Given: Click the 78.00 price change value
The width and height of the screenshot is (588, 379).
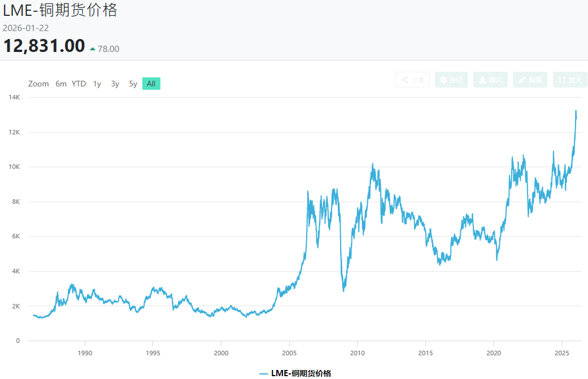Looking at the screenshot, I should (x=108, y=49).
